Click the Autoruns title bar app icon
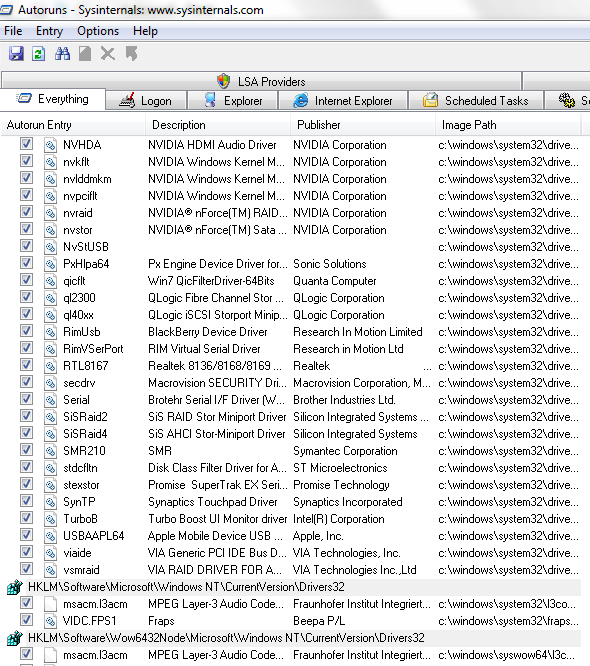The width and height of the screenshot is (590, 666). [x=6, y=9]
